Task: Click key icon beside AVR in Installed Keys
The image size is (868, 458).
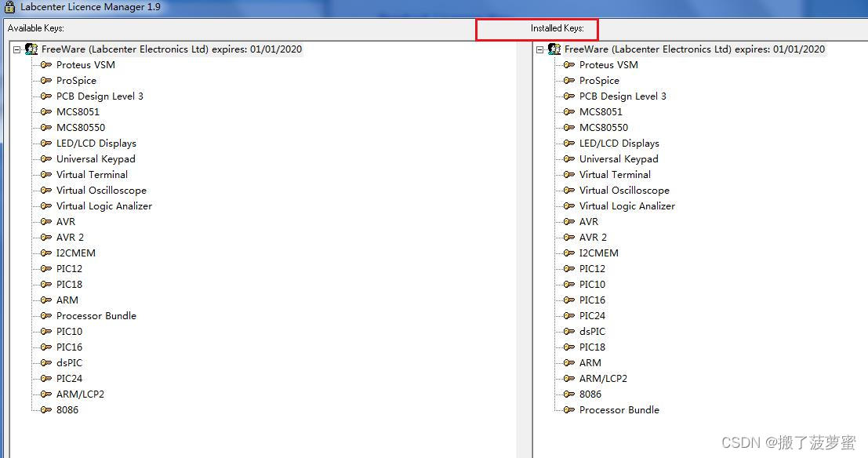Action: (569, 221)
